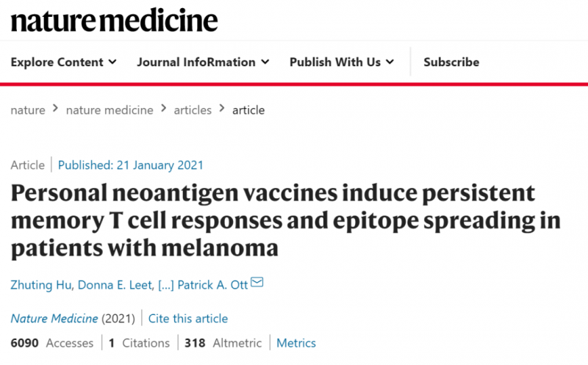Screen dimensions: 588x365
Task: Go to the nature medicine breadcrumb link
Action: click(x=110, y=110)
